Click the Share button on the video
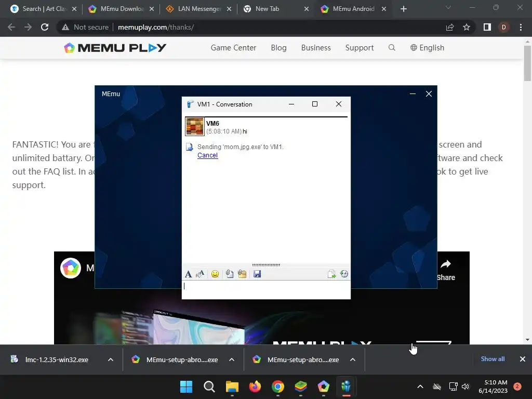This screenshot has height=399, width=532. (445, 270)
